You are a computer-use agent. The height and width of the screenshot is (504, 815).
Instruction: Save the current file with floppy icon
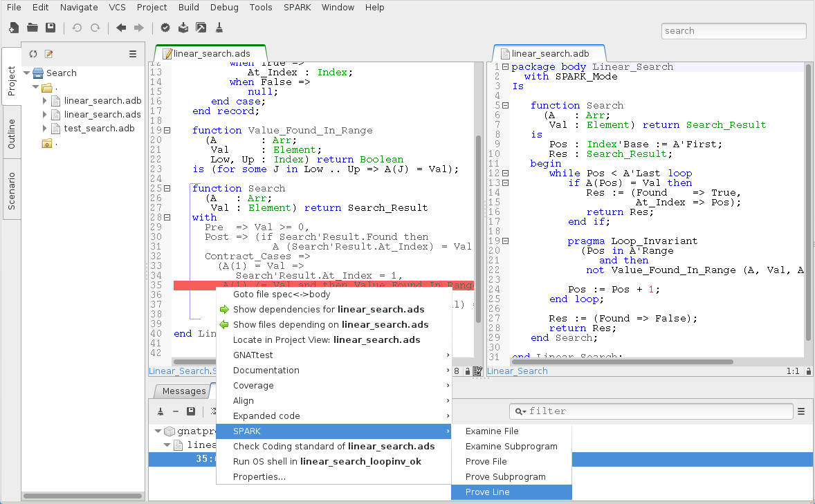pyautogui.click(x=51, y=28)
